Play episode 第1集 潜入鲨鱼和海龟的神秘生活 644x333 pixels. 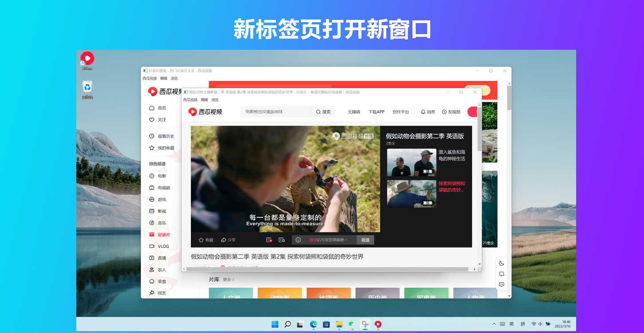pos(411,162)
